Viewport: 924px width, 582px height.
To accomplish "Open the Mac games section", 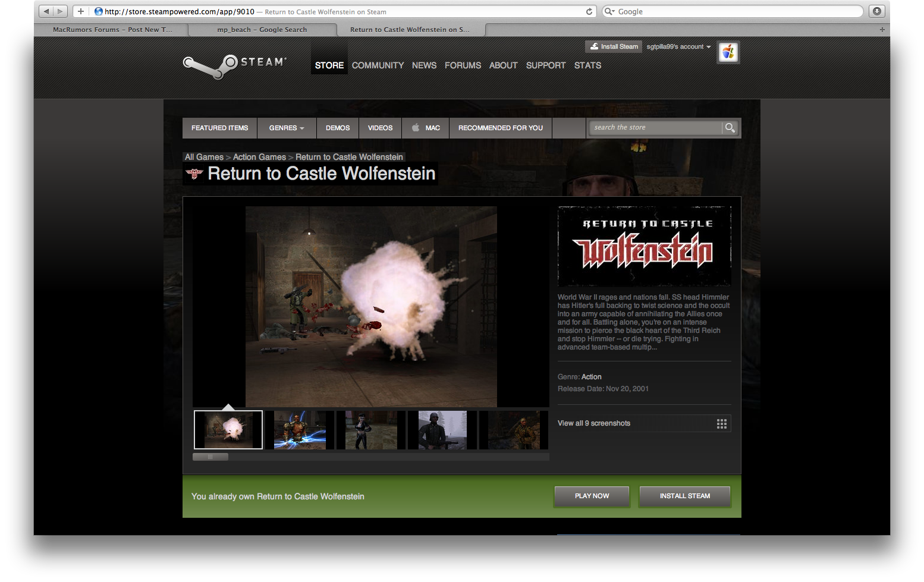I will pos(426,128).
